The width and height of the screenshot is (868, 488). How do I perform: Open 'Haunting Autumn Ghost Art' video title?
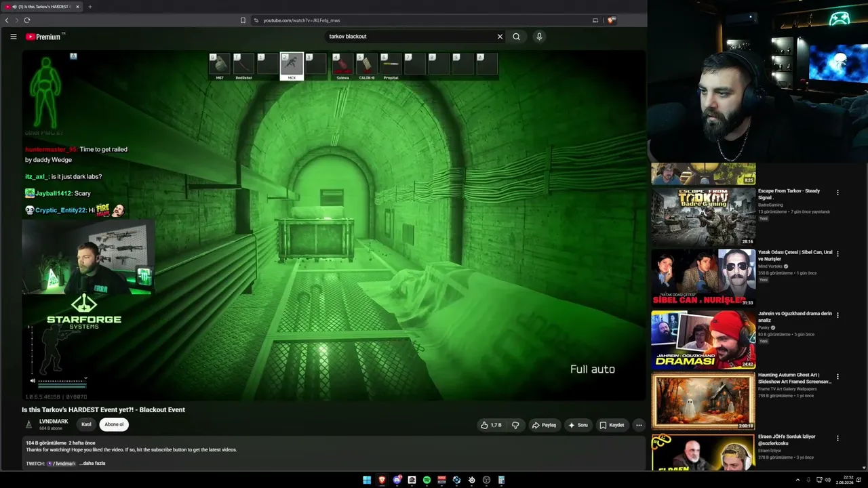click(x=795, y=378)
